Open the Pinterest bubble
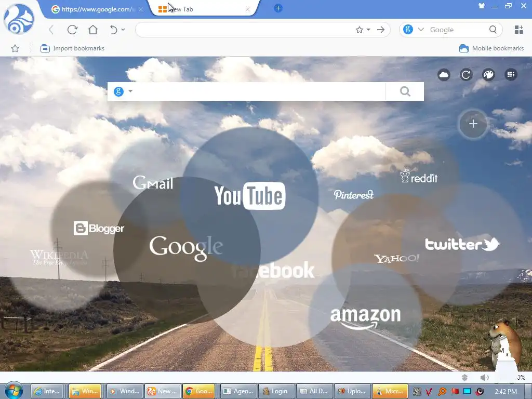 tap(353, 194)
